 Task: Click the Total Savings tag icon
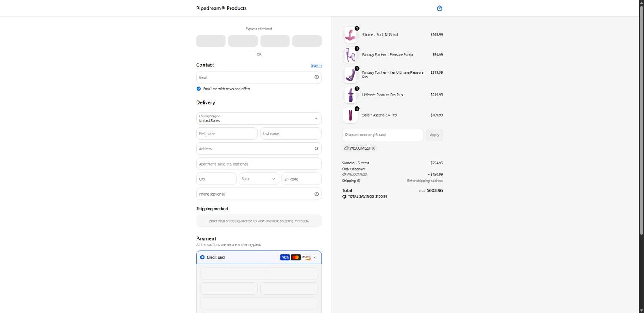tap(344, 196)
